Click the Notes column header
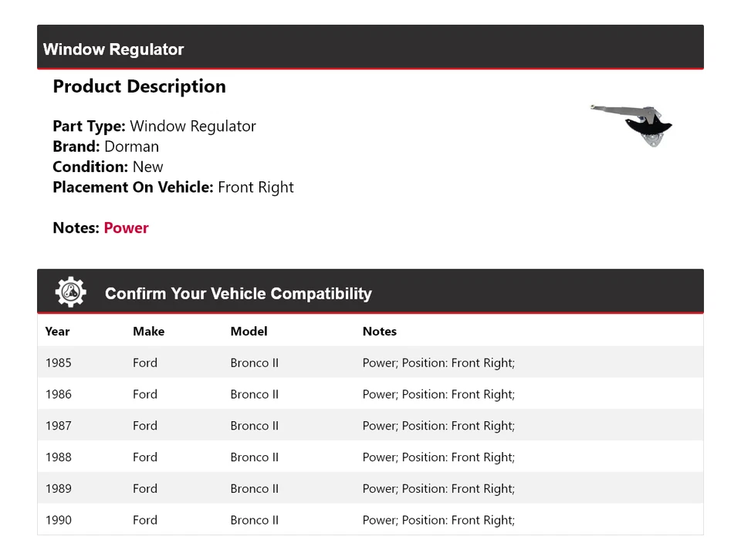The image size is (741, 560). [380, 332]
